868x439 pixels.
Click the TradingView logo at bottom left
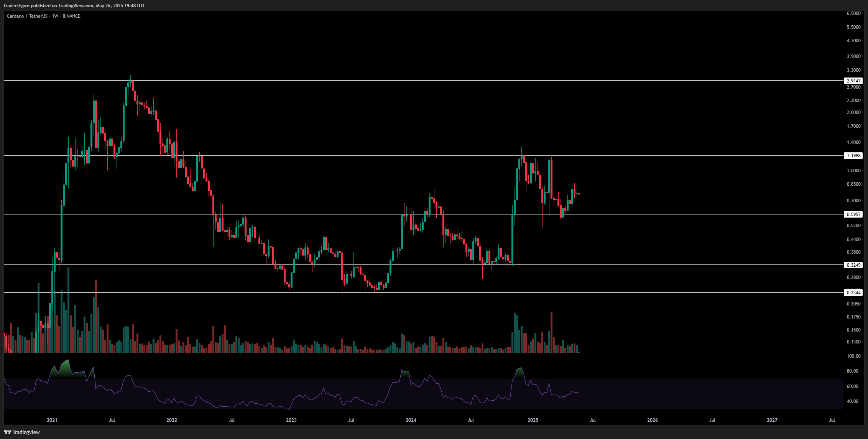point(22,432)
